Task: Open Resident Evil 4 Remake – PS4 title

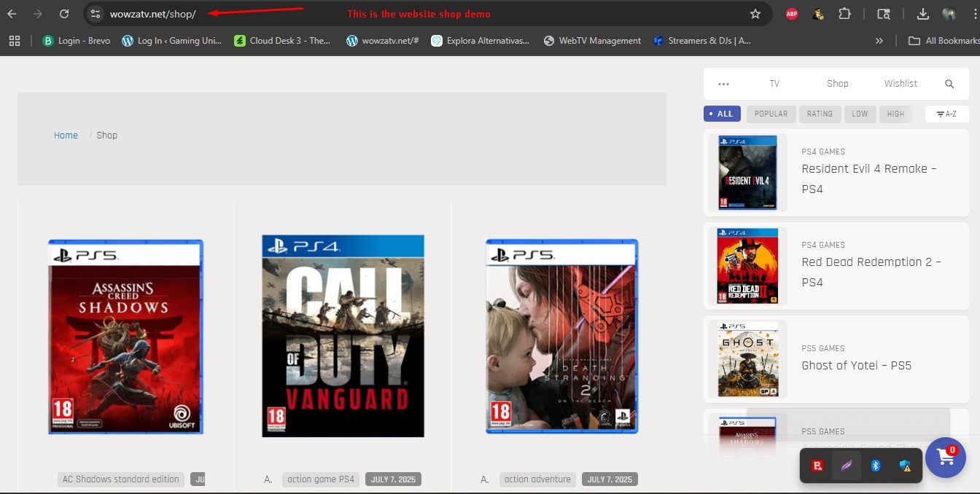Action: pyautogui.click(x=869, y=179)
